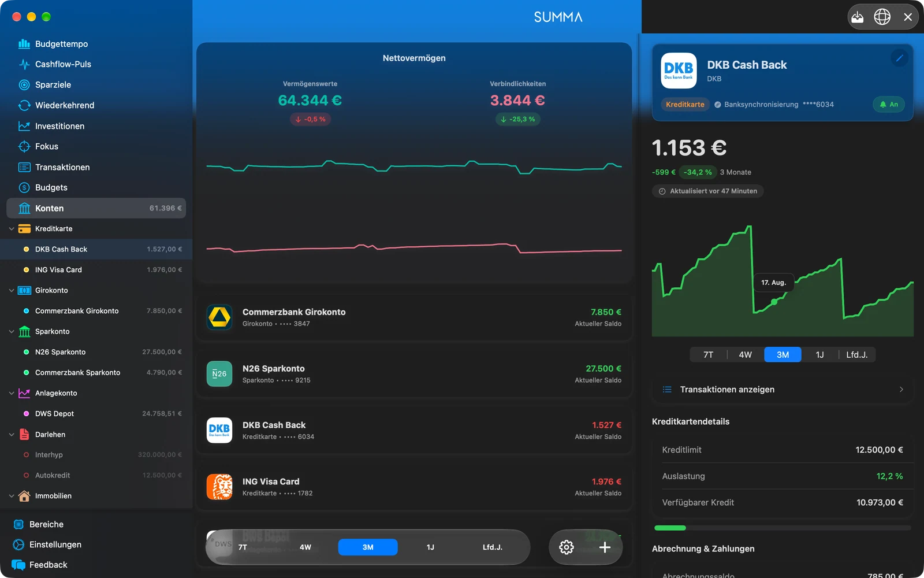Open Einstellungen gear icon in sidebar

pos(18,544)
